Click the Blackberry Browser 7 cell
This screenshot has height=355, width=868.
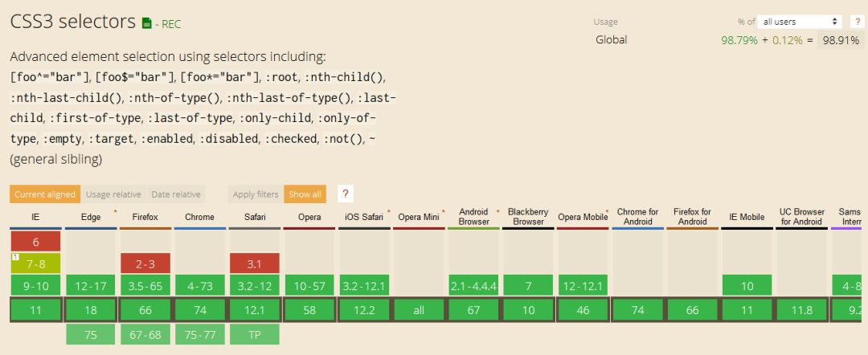[528, 285]
